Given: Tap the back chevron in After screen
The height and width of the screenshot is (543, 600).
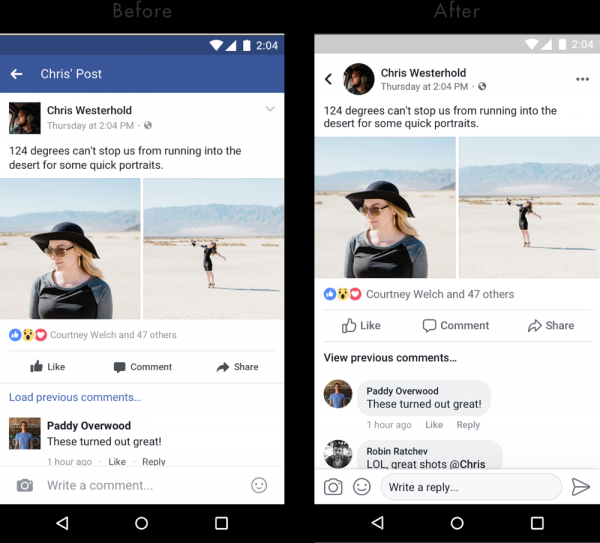Looking at the screenshot, I should click(x=328, y=79).
